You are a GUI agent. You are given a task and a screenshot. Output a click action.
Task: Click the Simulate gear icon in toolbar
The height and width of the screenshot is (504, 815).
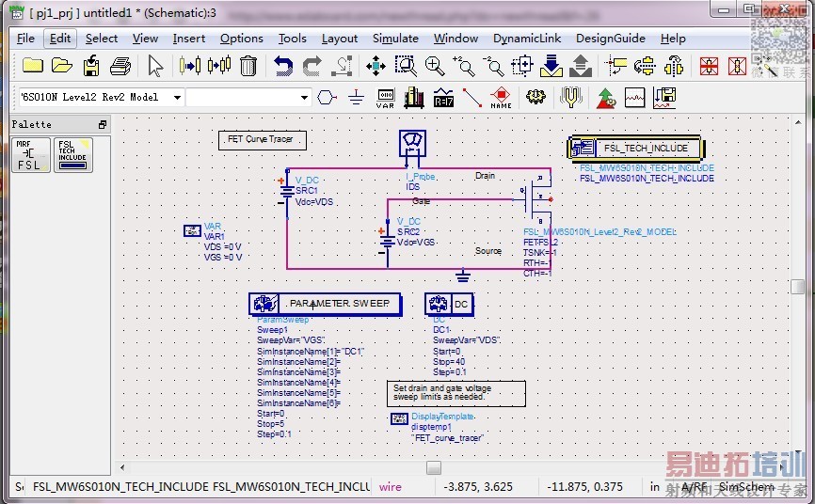[535, 98]
